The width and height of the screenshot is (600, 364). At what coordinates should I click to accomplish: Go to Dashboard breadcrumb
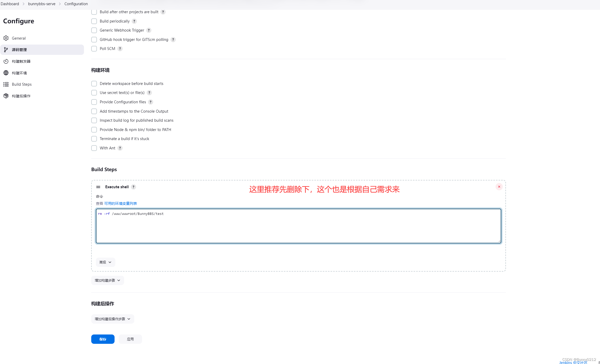pyautogui.click(x=10, y=4)
